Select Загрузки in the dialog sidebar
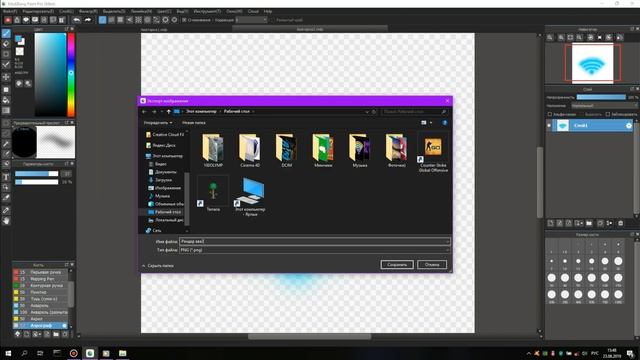The width and height of the screenshot is (640, 360). [160, 180]
